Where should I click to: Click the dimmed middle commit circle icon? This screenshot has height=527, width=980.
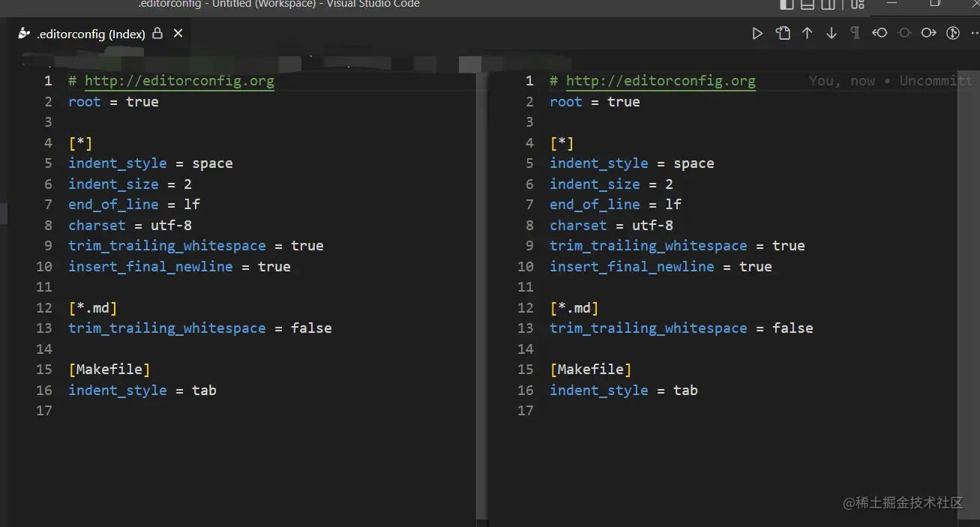(x=904, y=33)
